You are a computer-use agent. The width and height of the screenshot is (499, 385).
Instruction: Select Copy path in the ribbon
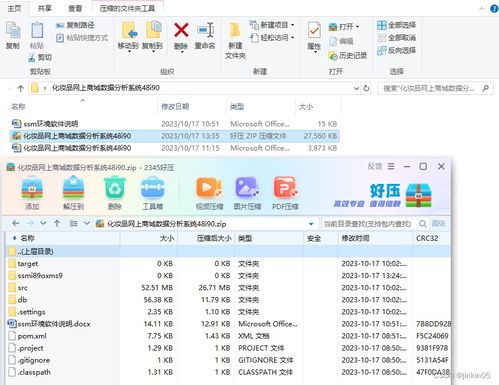click(75, 25)
